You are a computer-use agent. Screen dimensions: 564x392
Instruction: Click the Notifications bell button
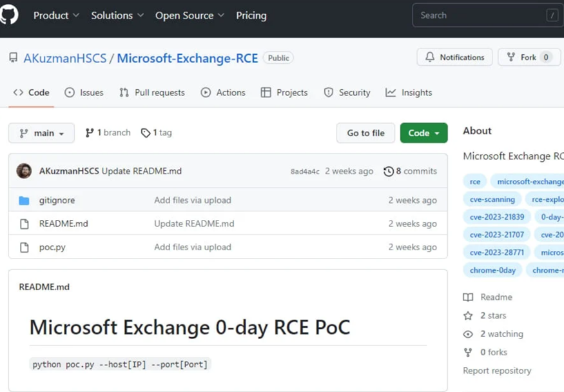click(454, 57)
